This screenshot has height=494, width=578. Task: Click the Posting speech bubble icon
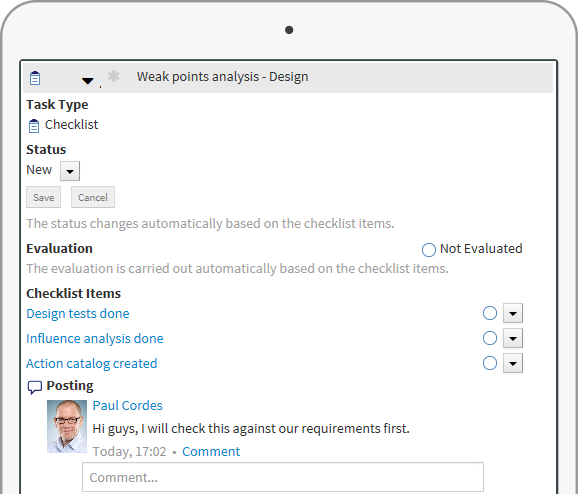point(35,387)
